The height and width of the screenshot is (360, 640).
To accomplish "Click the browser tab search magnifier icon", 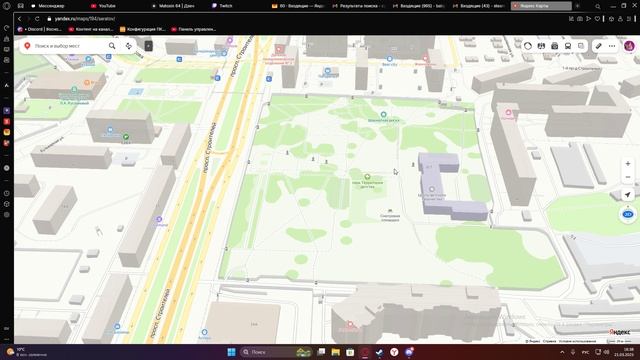I will point(598,6).
